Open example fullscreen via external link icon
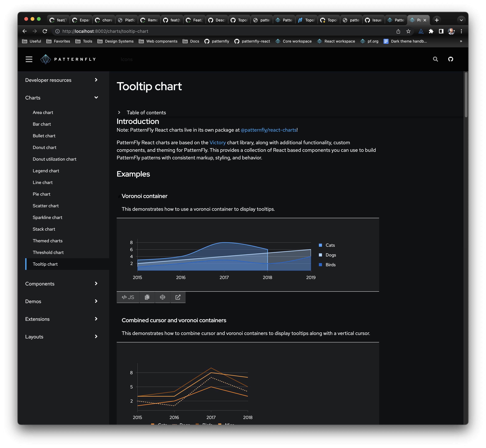 (x=178, y=297)
